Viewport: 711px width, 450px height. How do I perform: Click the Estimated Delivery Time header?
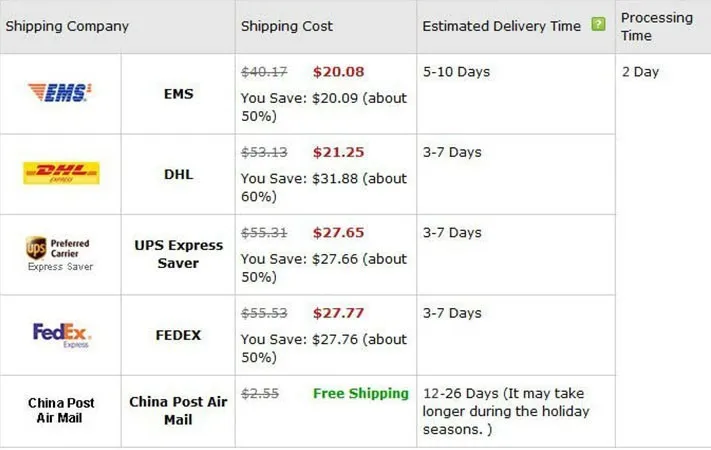tap(502, 26)
